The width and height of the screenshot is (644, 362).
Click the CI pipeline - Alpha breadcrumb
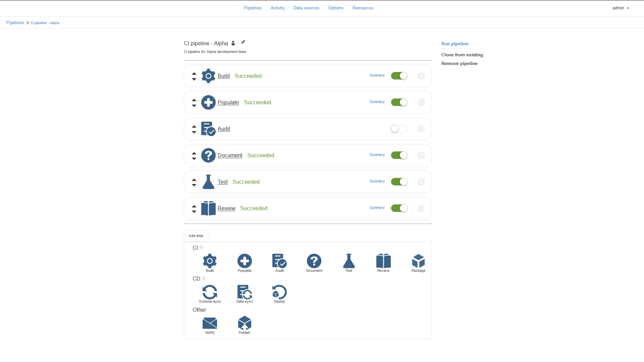point(45,23)
